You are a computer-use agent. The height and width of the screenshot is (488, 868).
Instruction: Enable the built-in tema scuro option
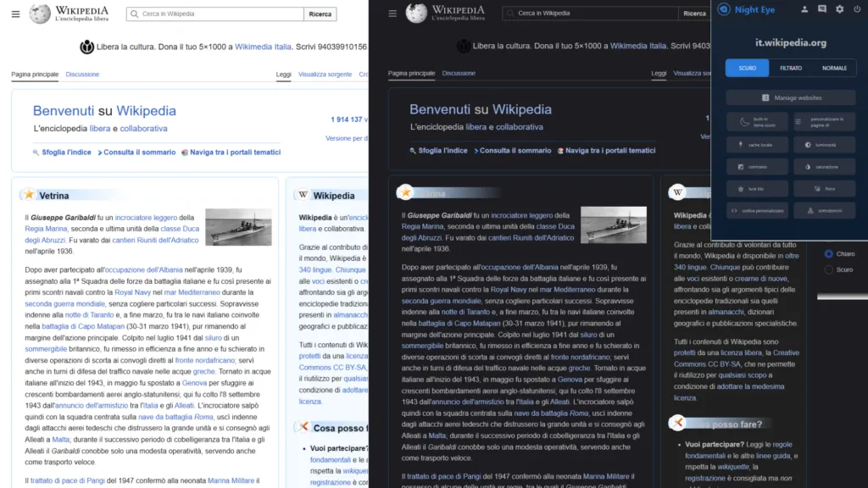pyautogui.click(x=757, y=121)
